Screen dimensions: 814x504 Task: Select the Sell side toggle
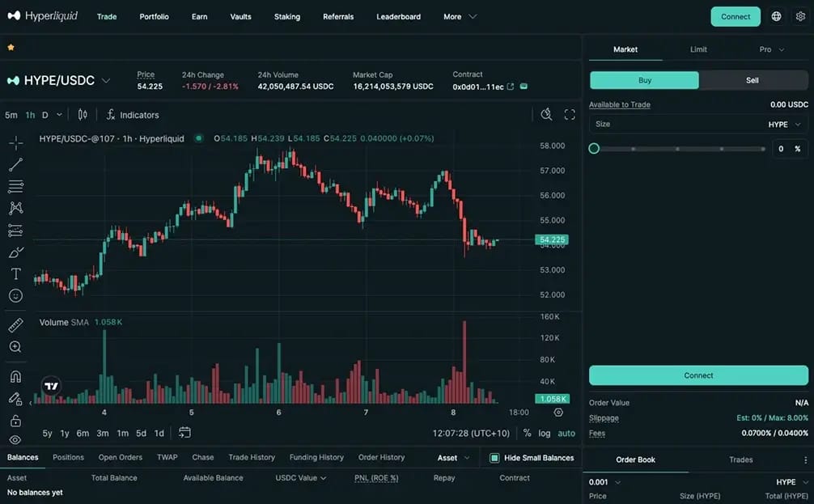753,80
